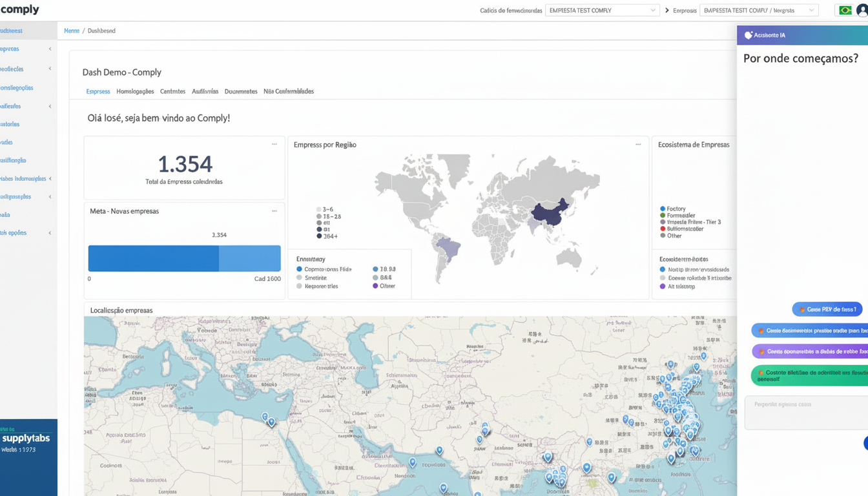The image size is (868, 496).
Task: Switch to the Homologações tab
Action: point(135,92)
